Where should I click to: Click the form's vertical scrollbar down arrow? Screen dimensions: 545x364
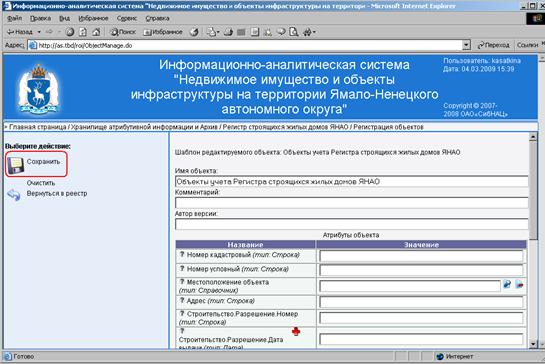[533, 344]
